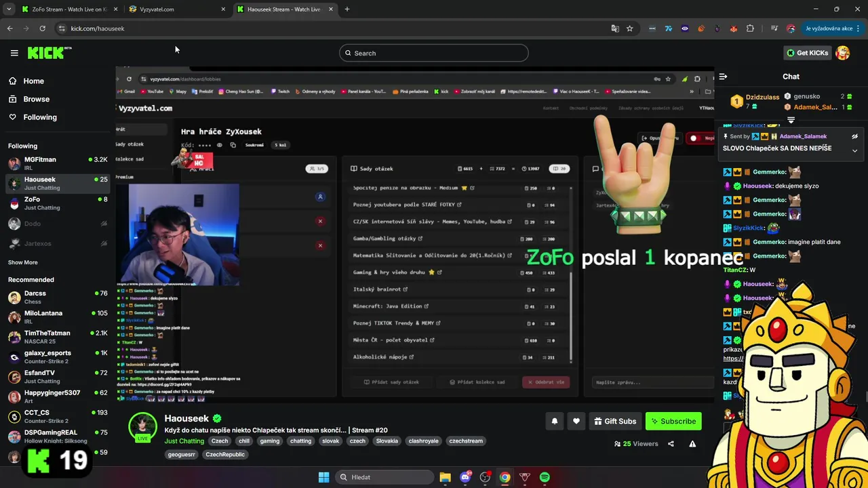Open the MetaMask fox extension icon
Viewport: 868px width, 488px height.
[734, 28]
